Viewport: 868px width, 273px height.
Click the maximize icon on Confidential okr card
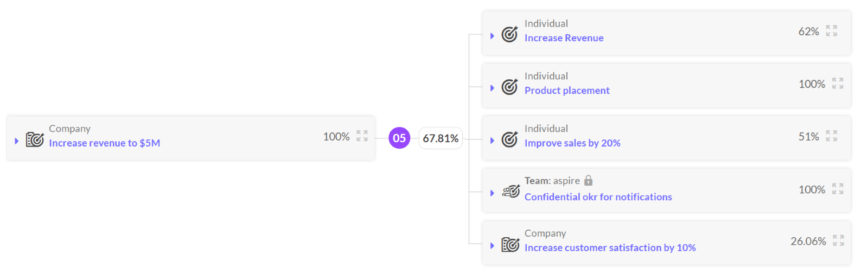[x=838, y=189]
